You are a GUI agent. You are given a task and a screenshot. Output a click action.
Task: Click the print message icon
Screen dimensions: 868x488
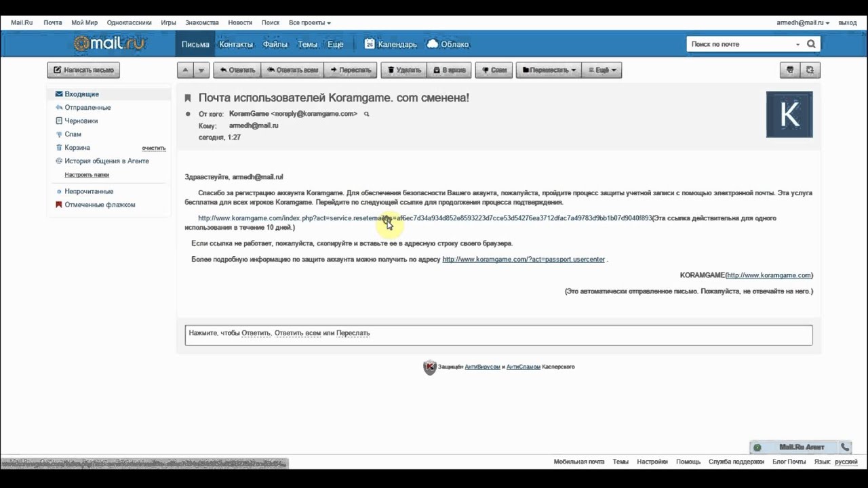tap(789, 70)
